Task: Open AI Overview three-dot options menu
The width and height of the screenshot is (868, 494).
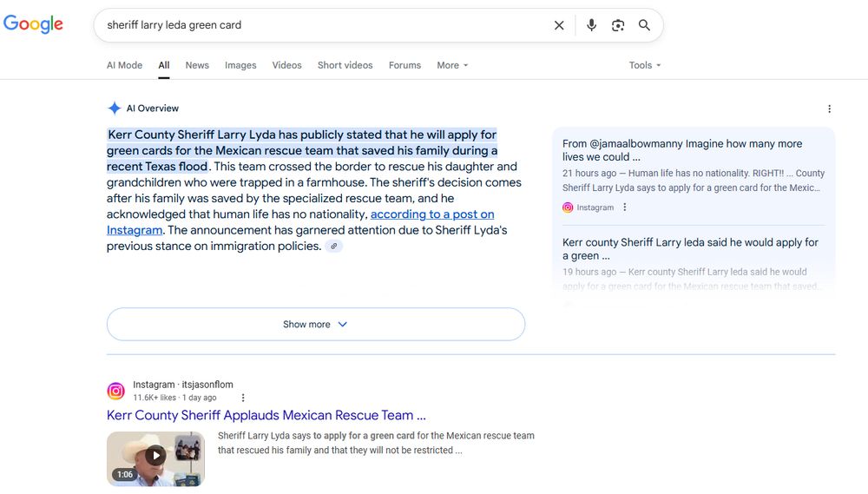Action: (x=829, y=109)
